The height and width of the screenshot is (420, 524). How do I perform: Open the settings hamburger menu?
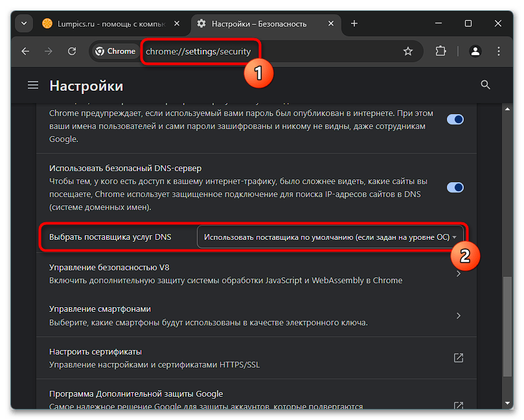coord(33,86)
